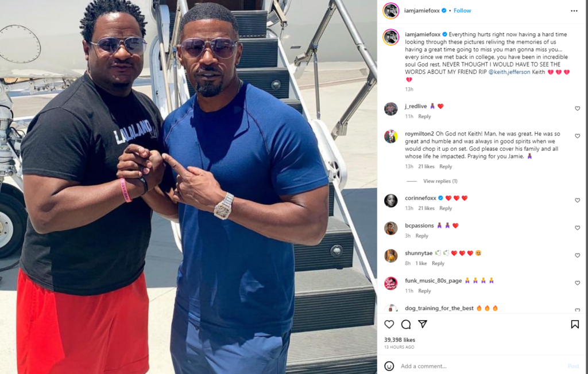
Task: Open iamjamiefoxx header profile picture
Action: point(390,11)
